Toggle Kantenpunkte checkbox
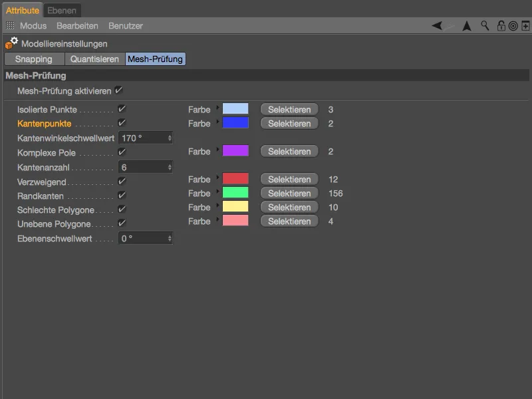Viewport: 532px width, 399px height. 122,123
